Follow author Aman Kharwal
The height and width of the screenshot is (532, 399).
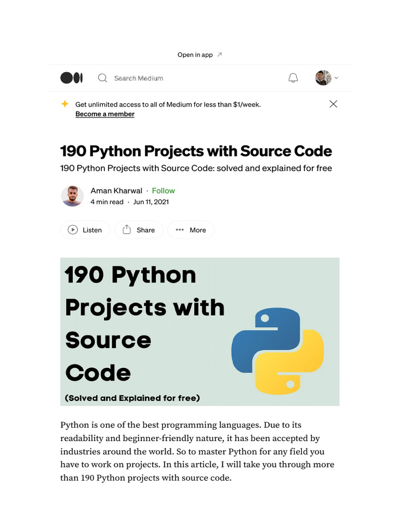(x=163, y=191)
